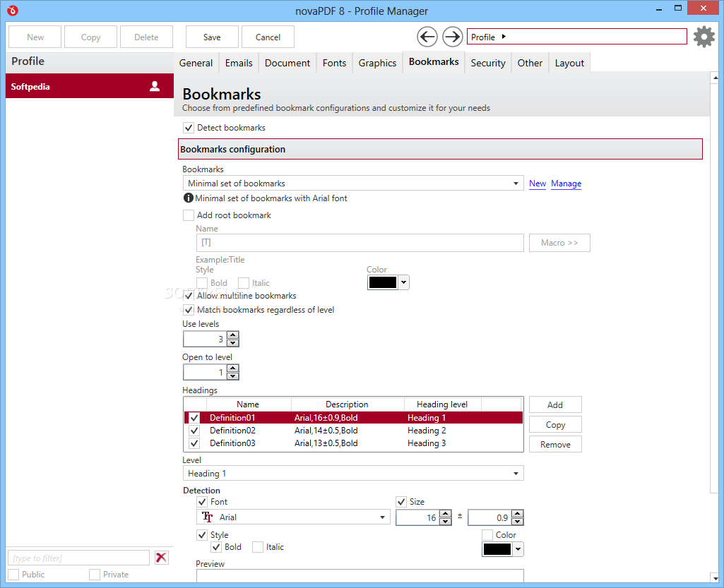The width and height of the screenshot is (724, 588).
Task: Switch to the Emails tab
Action: 239,64
